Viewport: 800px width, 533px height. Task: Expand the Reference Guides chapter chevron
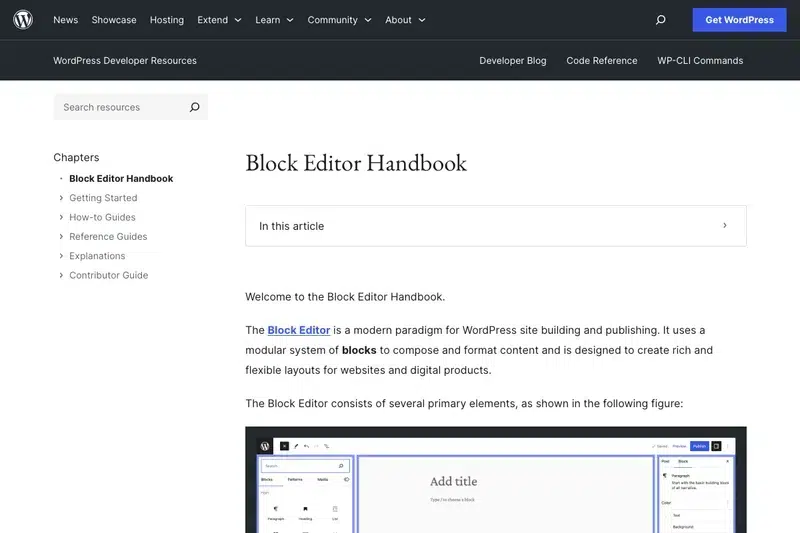(61, 237)
